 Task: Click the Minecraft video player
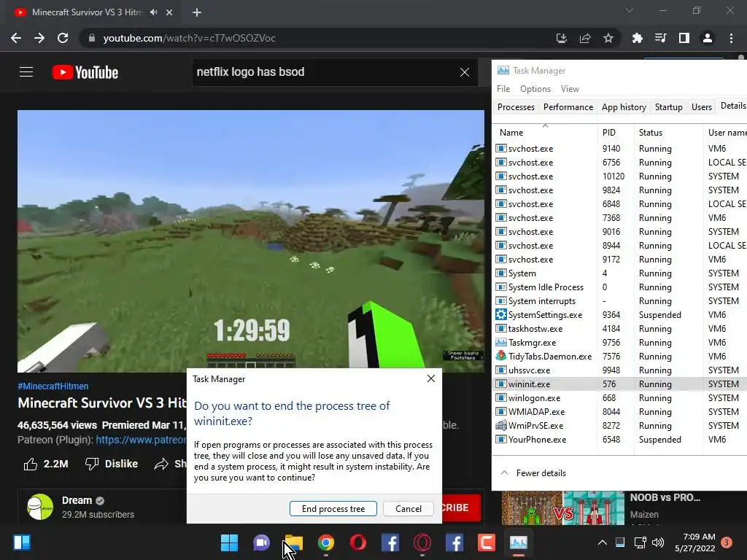pos(251,241)
